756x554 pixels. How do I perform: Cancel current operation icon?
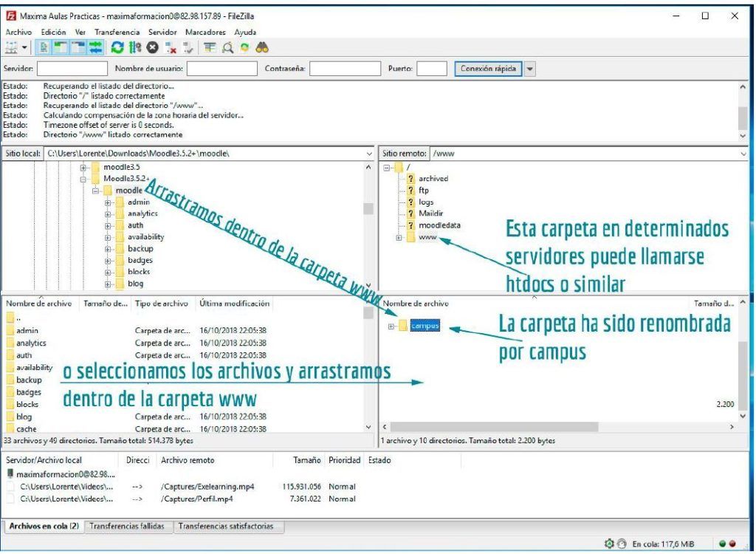[x=153, y=48]
